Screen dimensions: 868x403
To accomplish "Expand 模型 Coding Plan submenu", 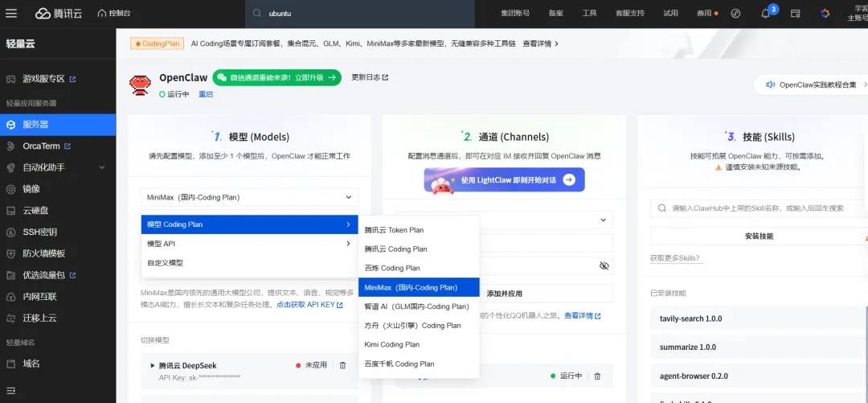I will coord(250,224).
